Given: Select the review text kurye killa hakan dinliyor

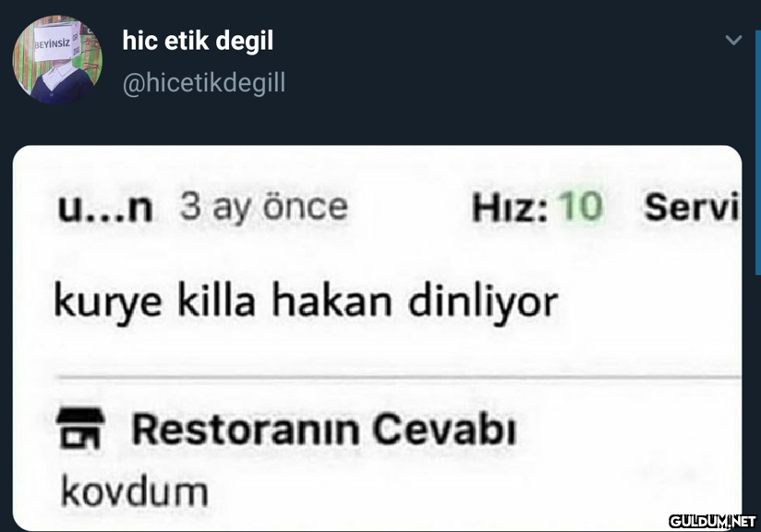Looking at the screenshot, I should click(307, 302).
